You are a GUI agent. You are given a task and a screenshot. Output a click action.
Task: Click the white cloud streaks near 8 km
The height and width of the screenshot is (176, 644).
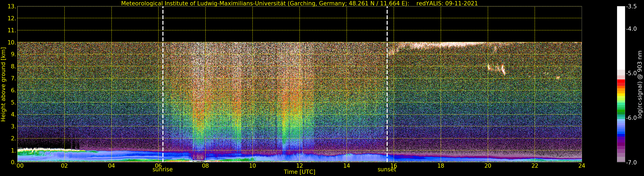pyautogui.click(x=503, y=69)
